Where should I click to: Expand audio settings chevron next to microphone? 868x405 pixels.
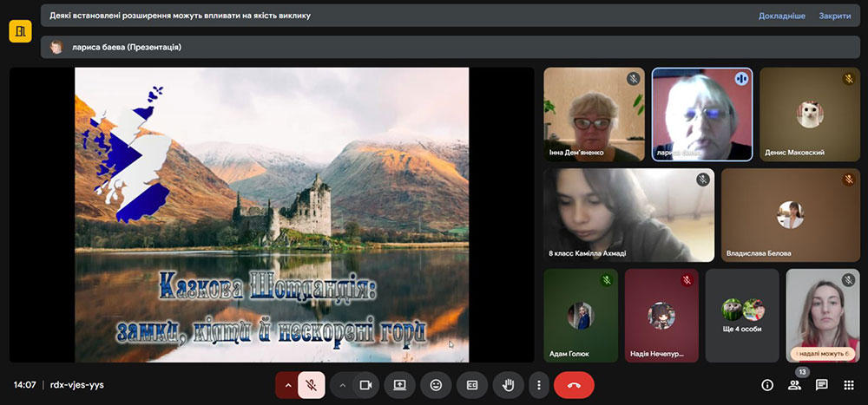pos(287,384)
